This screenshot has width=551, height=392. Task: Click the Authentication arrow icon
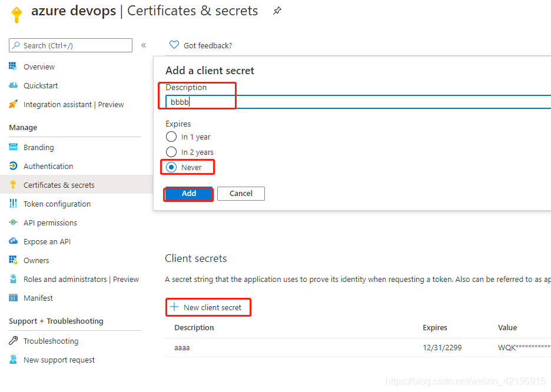click(x=13, y=166)
